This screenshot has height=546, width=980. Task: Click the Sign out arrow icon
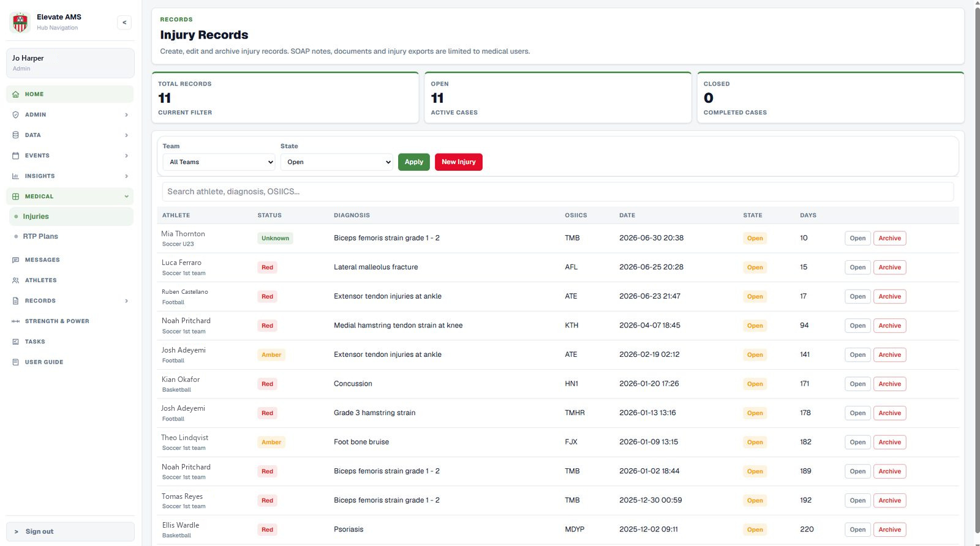point(17,532)
